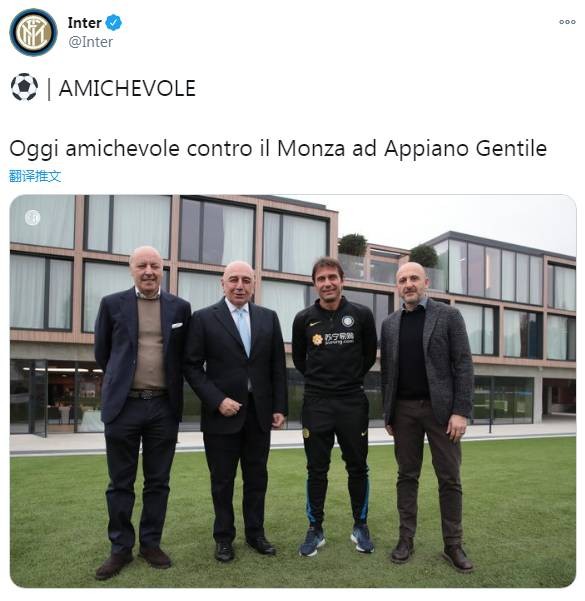Image resolution: width=585 pixels, height=601 pixels.
Task: Open the attached tweet photo
Action: coord(292,391)
